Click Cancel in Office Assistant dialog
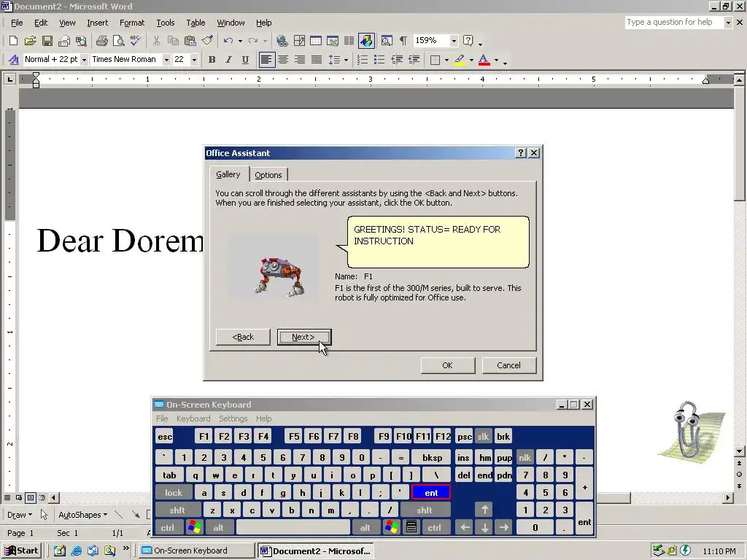The width and height of the screenshot is (747, 560). [x=508, y=365]
